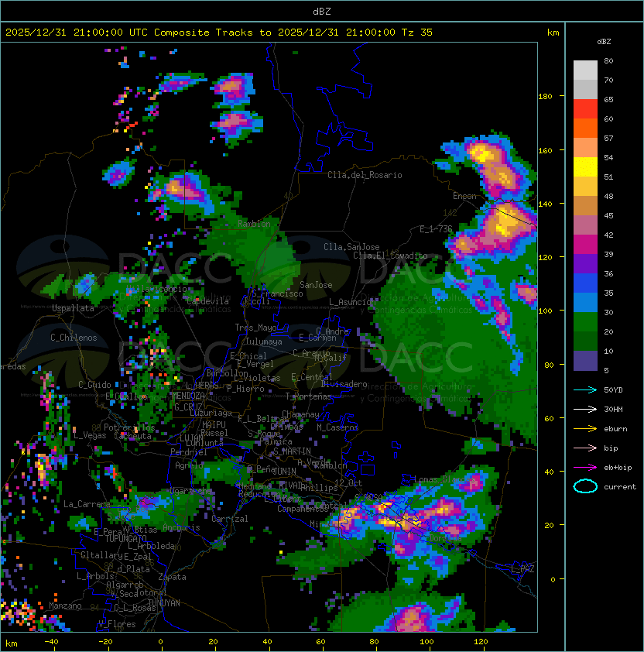Click the TUPUNGATO label
This screenshot has width=644, height=652.
pyautogui.click(x=125, y=539)
